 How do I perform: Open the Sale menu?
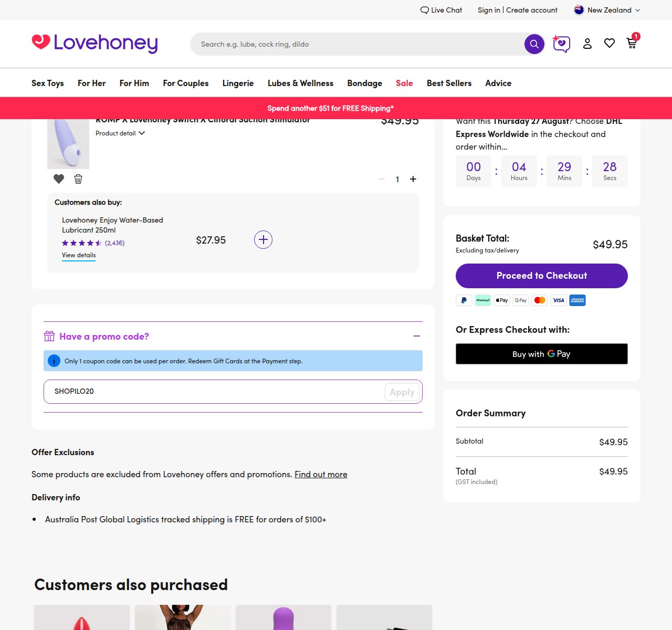coord(404,83)
